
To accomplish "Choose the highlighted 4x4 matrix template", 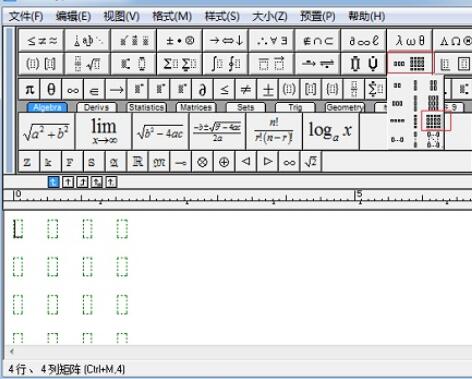I will pyautogui.click(x=434, y=121).
